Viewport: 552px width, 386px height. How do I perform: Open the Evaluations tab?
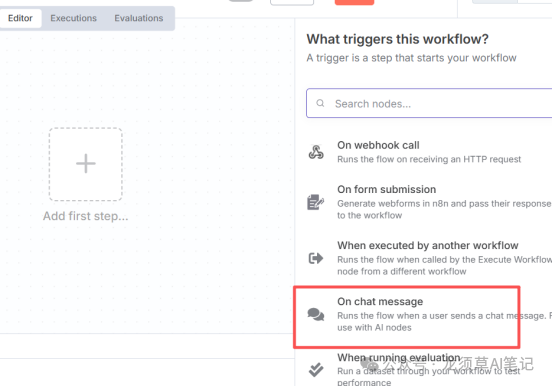coord(139,18)
